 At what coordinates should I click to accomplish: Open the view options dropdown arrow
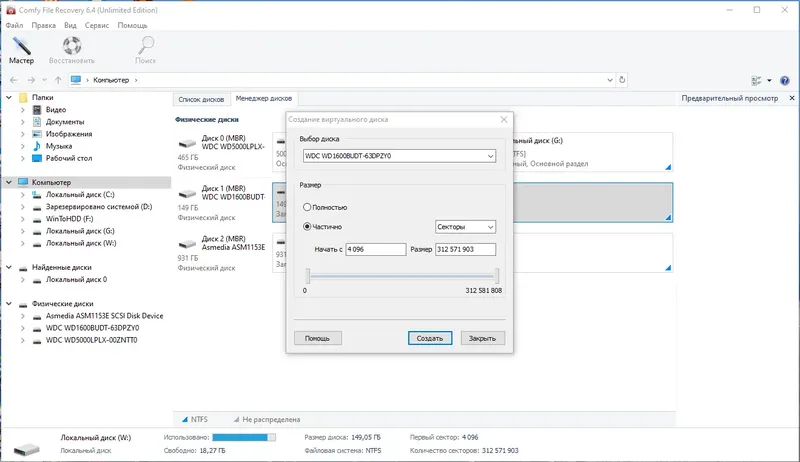point(769,81)
